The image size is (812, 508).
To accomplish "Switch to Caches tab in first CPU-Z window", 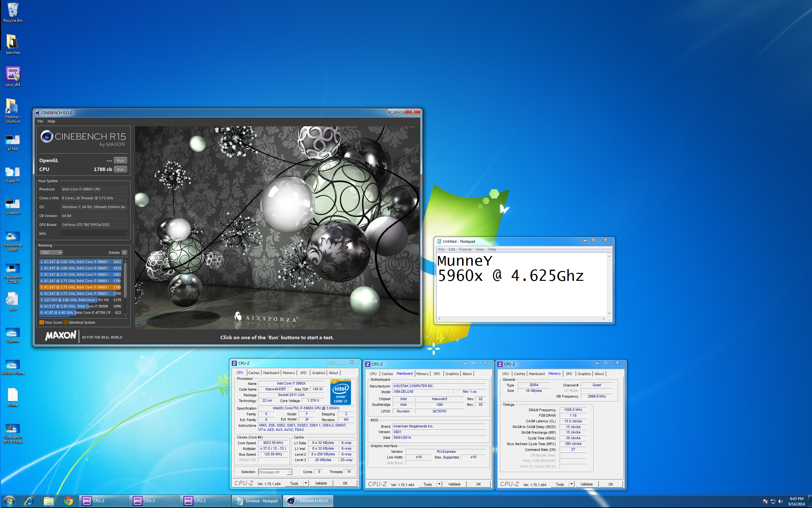I will (254, 373).
